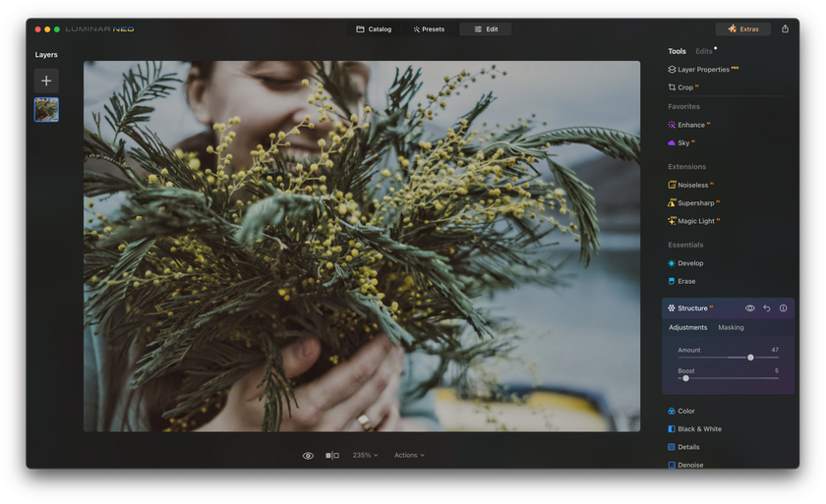The height and width of the screenshot is (504, 826).
Task: Select the Crop tool icon
Action: coord(672,87)
